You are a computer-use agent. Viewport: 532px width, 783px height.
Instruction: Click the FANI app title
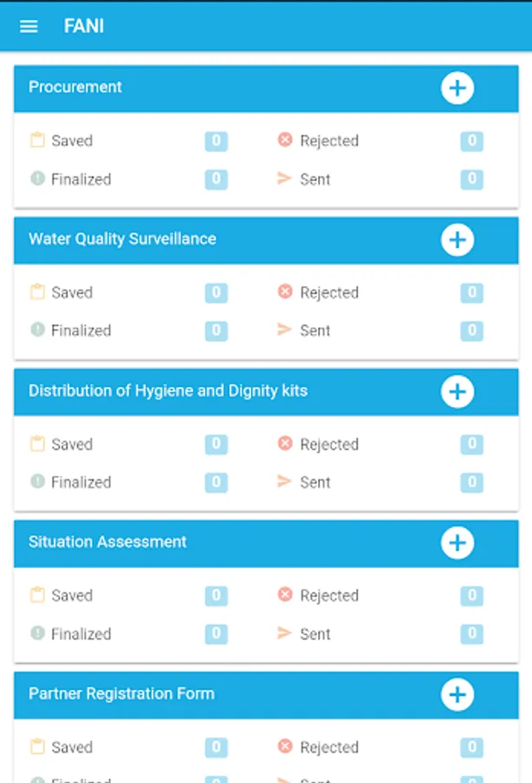(x=83, y=26)
